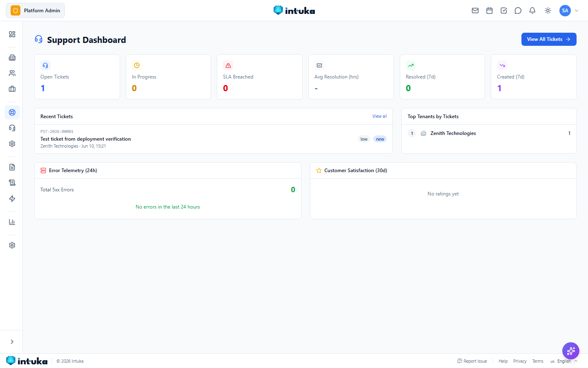The width and height of the screenshot is (588, 368).
Task: Click the Error Telemetry server icon
Action: [43, 171]
